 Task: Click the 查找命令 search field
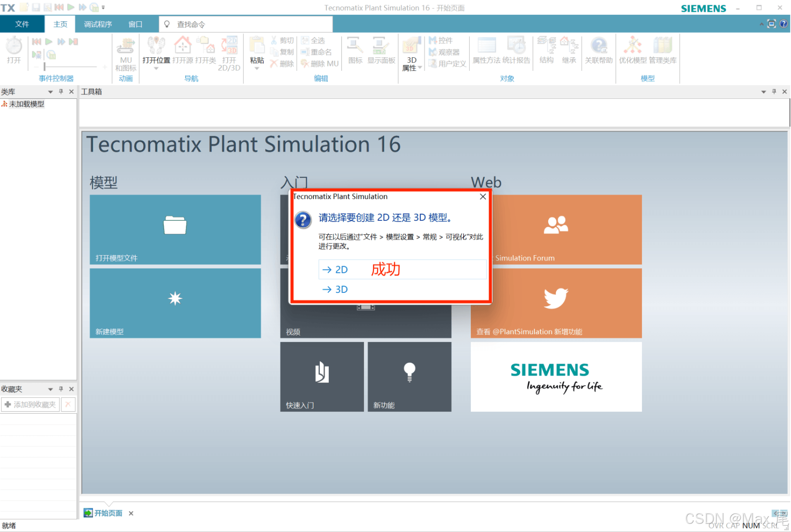click(246, 24)
